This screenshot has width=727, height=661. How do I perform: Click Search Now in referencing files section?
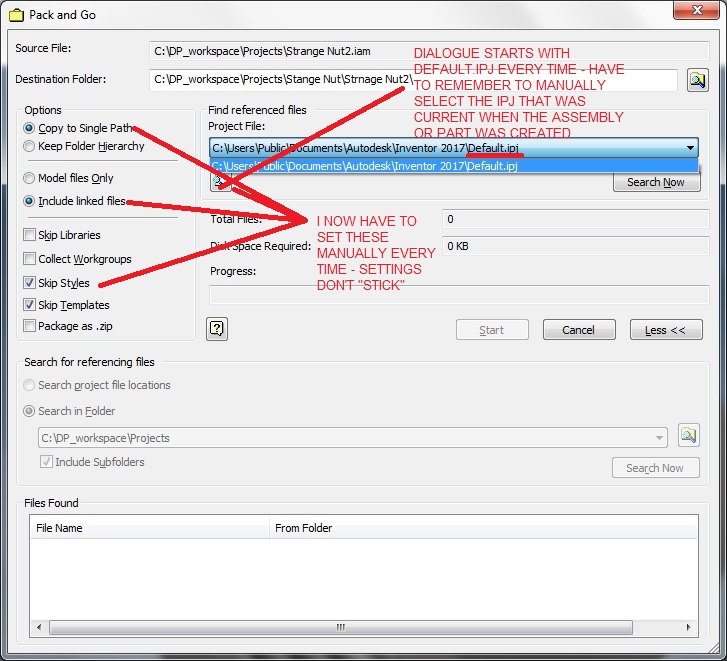[x=656, y=468]
